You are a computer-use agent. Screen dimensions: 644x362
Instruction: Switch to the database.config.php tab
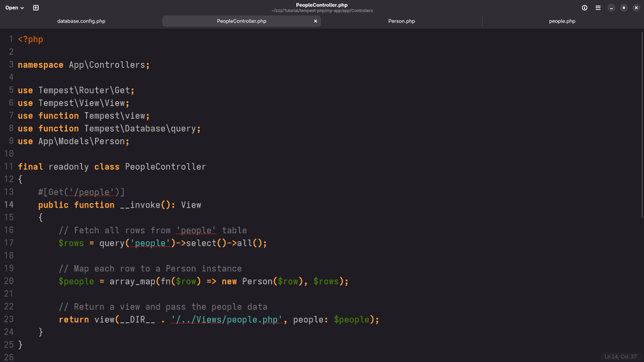81,21
